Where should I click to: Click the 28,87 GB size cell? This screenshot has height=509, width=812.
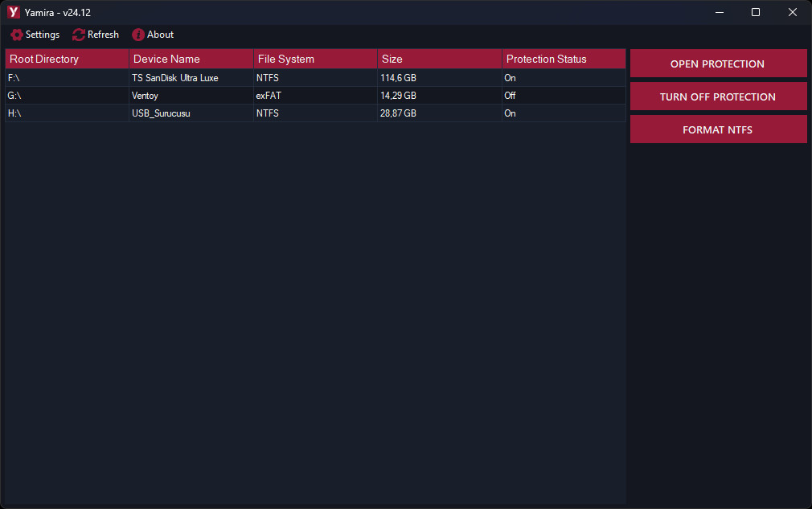(x=440, y=113)
